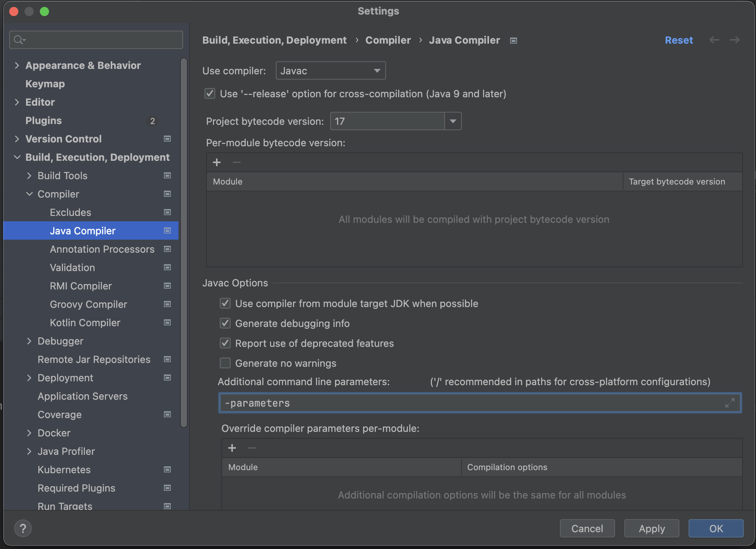Click the search magnifier icon in settings search
This screenshot has width=756, height=549.
pos(18,39)
